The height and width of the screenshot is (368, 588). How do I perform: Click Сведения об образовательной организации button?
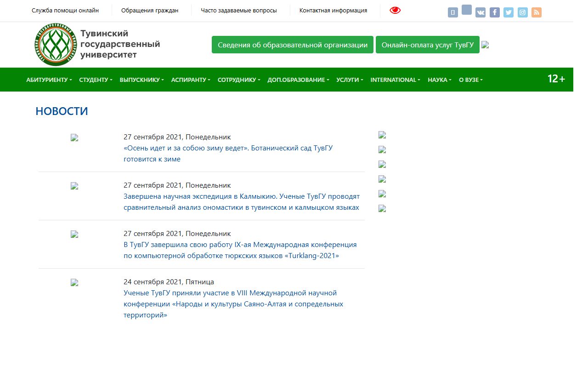(293, 45)
